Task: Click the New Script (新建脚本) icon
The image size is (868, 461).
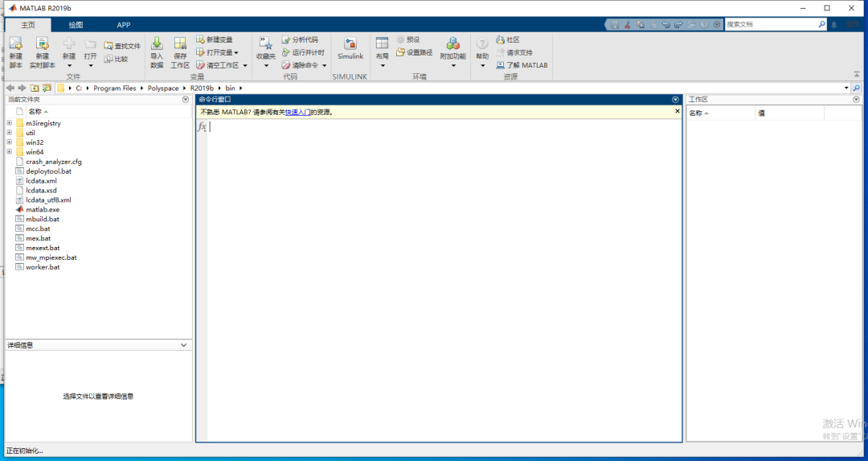Action: pos(16,43)
